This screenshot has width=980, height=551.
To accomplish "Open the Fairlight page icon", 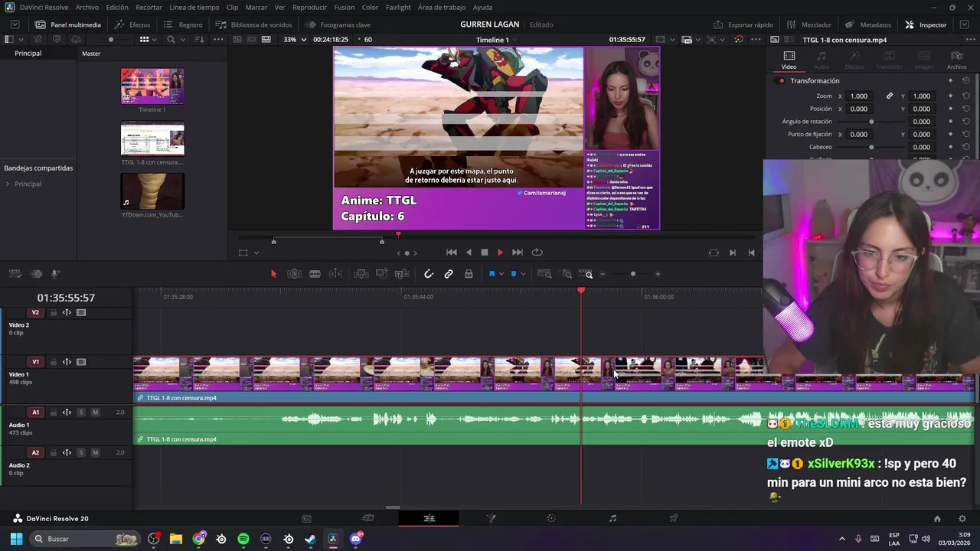I will [x=612, y=518].
